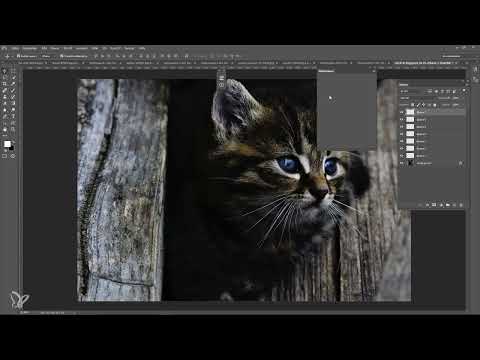Open the workspace switcher dropdown
The image size is (480, 360).
[451, 56]
